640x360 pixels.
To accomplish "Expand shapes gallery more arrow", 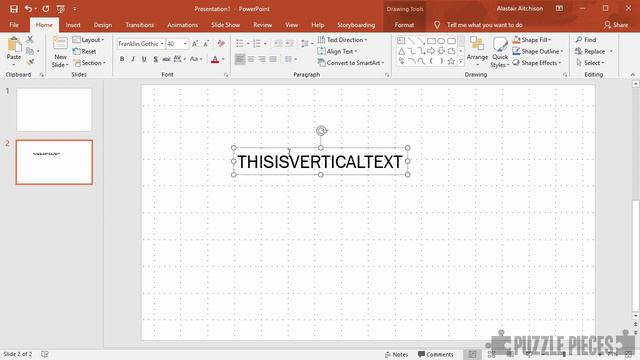I will click(x=461, y=61).
